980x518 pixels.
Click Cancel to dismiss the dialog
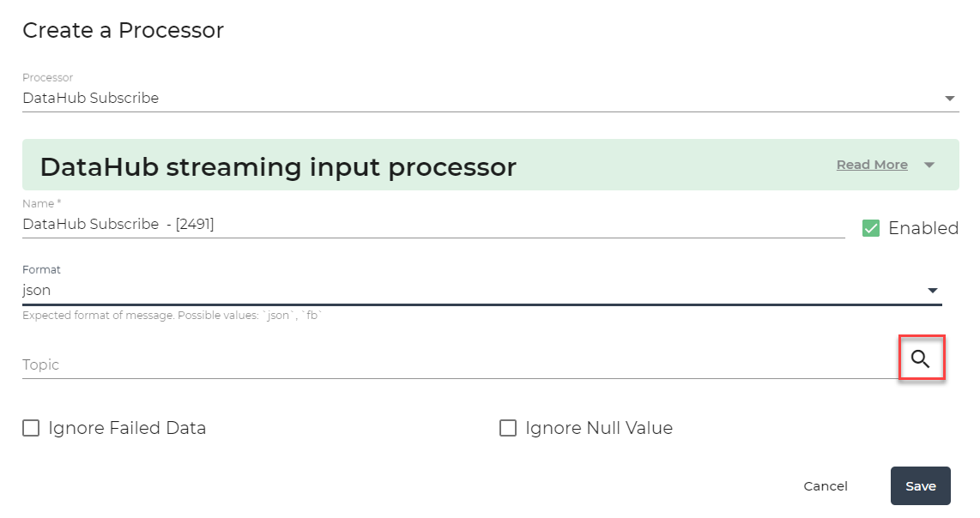tap(825, 485)
